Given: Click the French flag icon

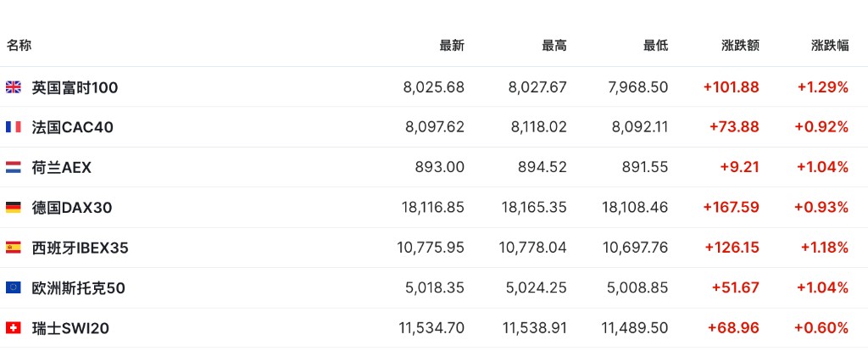Looking at the screenshot, I should 14,127.
